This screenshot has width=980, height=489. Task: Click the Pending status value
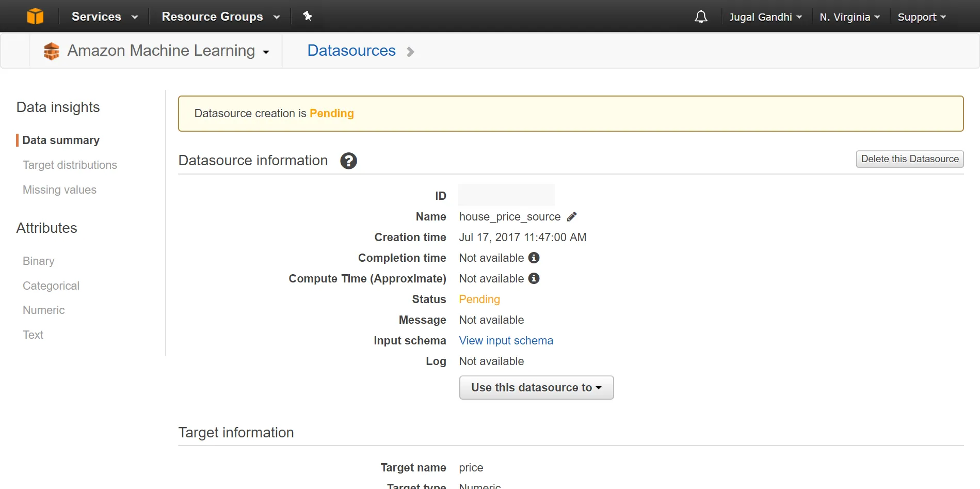pyautogui.click(x=479, y=299)
